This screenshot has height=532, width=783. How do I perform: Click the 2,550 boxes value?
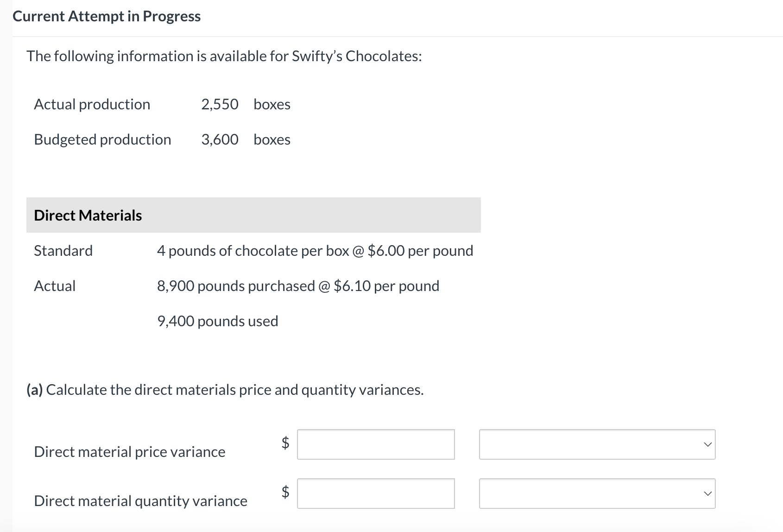tap(246, 104)
